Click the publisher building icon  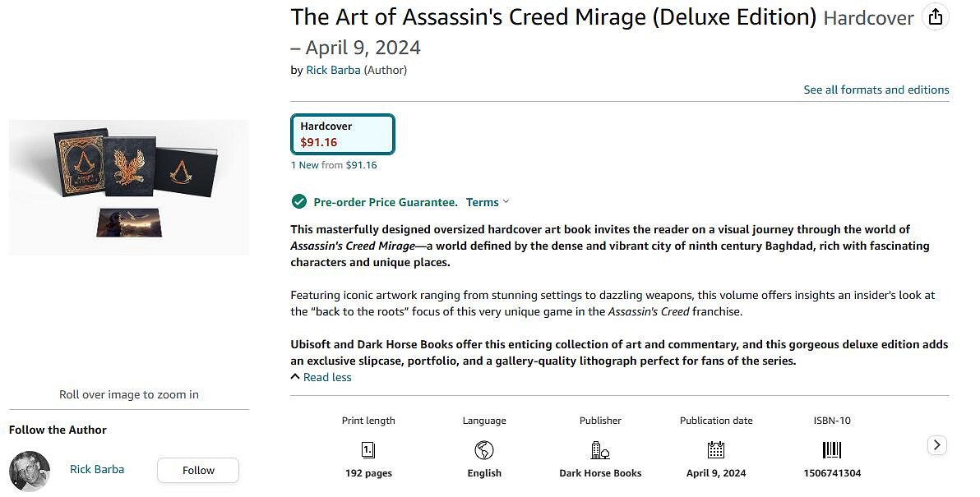(600, 449)
